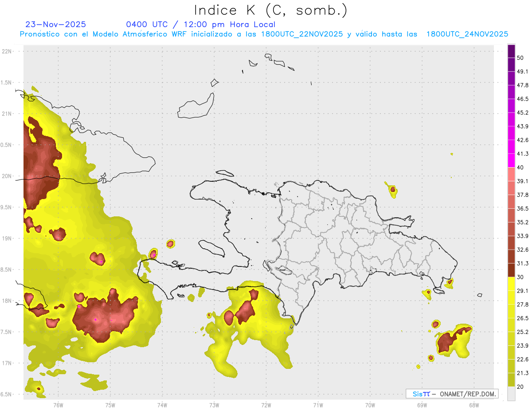Click the '70W' longitude label
Image resolution: width=532 pixels, height=411 pixels.
[x=370, y=405]
